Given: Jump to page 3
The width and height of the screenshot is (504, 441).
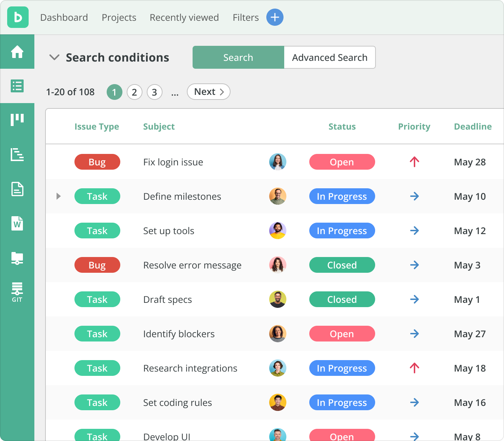Looking at the screenshot, I should coord(154,92).
